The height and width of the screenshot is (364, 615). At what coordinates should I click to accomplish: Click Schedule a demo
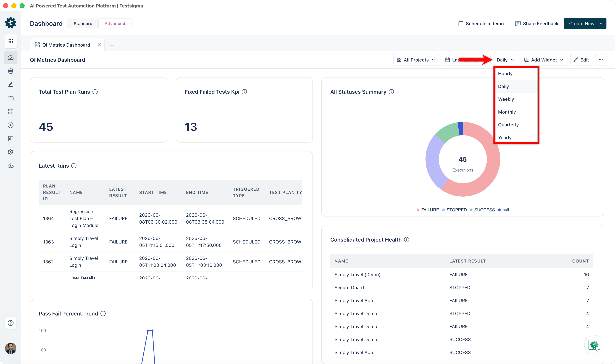481,23
